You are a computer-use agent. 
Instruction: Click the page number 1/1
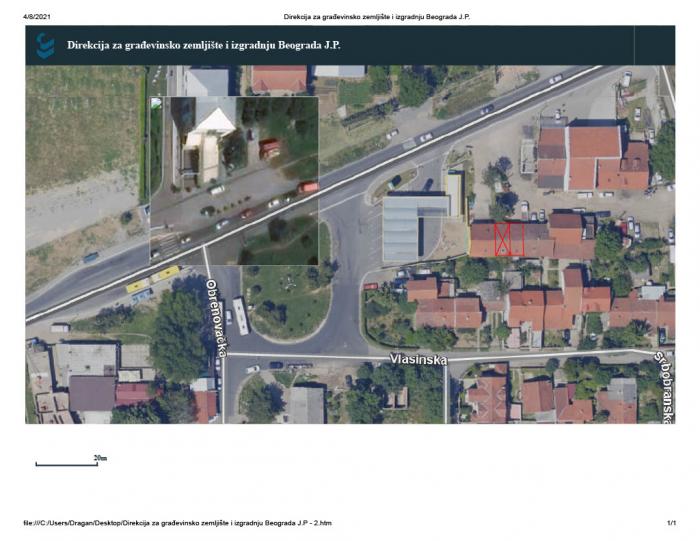pos(671,523)
